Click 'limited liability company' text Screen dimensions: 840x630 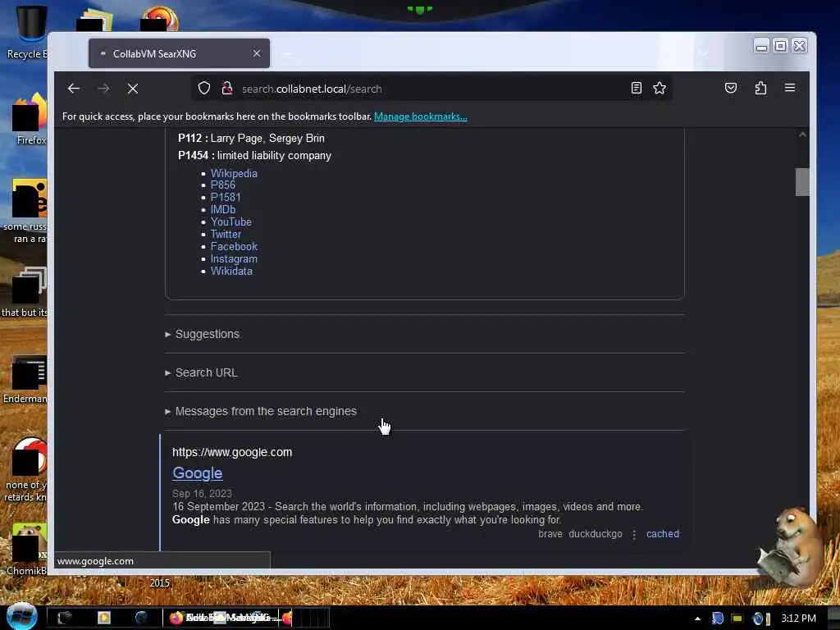274,155
